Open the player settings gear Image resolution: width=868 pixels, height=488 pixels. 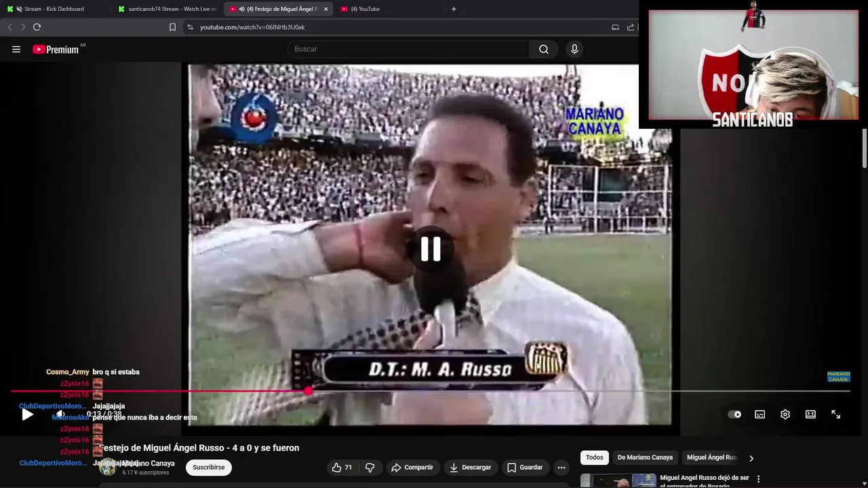coord(785,414)
